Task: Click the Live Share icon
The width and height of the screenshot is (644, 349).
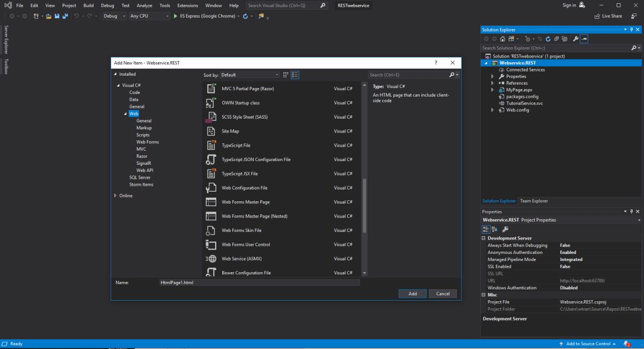Action: tap(597, 16)
